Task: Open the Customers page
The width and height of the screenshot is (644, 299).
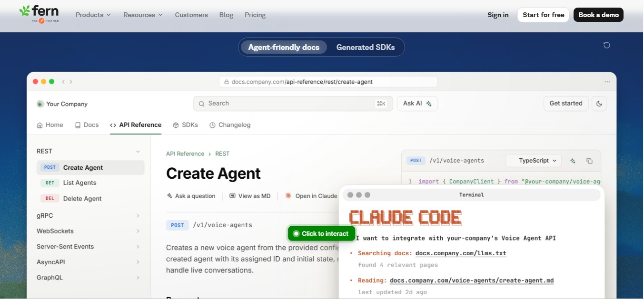Action: [x=191, y=15]
